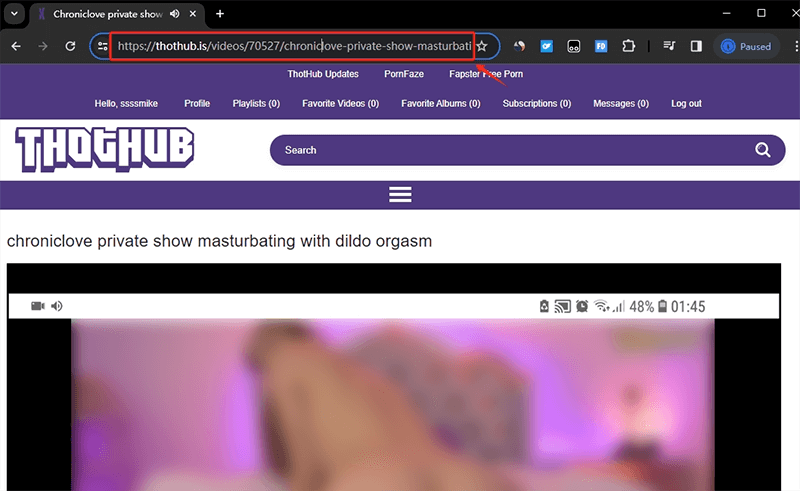Screen dimensions: 800x491
Task: Maximize the browser window
Action: [x=761, y=14]
